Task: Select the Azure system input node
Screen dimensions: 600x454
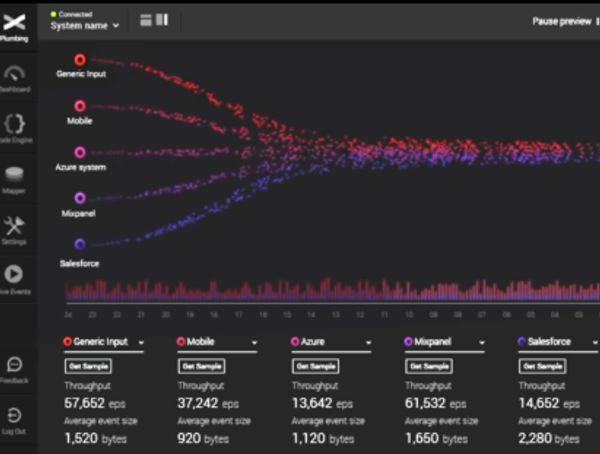Action: pos(80,152)
